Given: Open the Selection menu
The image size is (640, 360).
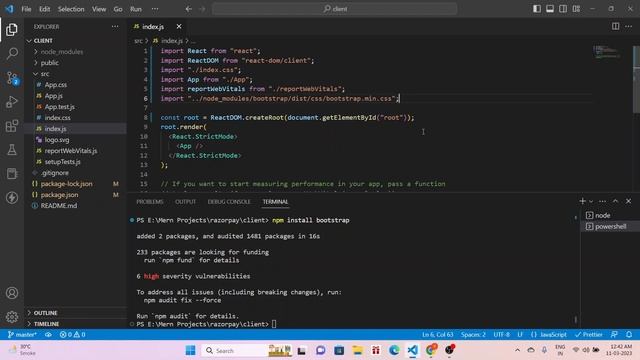Looking at the screenshot, I should click(x=71, y=9).
